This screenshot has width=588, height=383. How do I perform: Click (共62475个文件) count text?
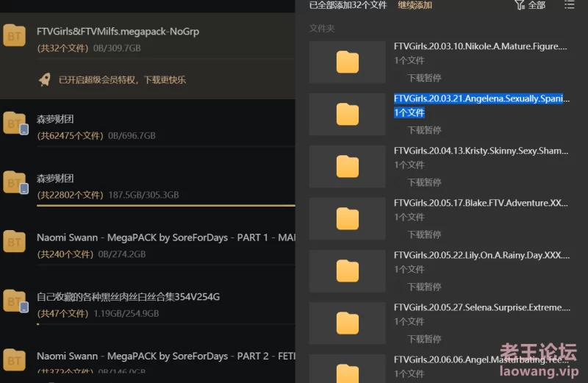click(x=70, y=135)
